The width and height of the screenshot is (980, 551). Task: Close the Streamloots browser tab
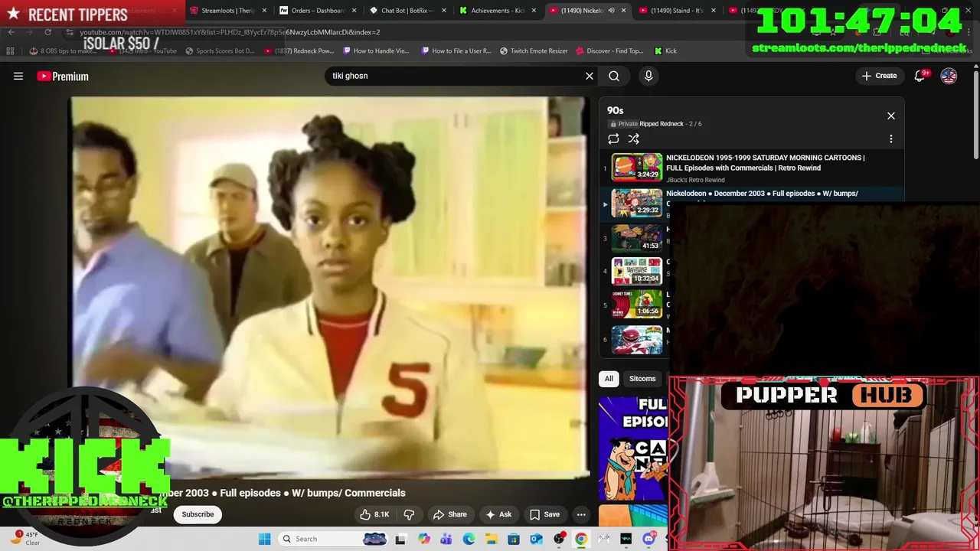coord(264,11)
